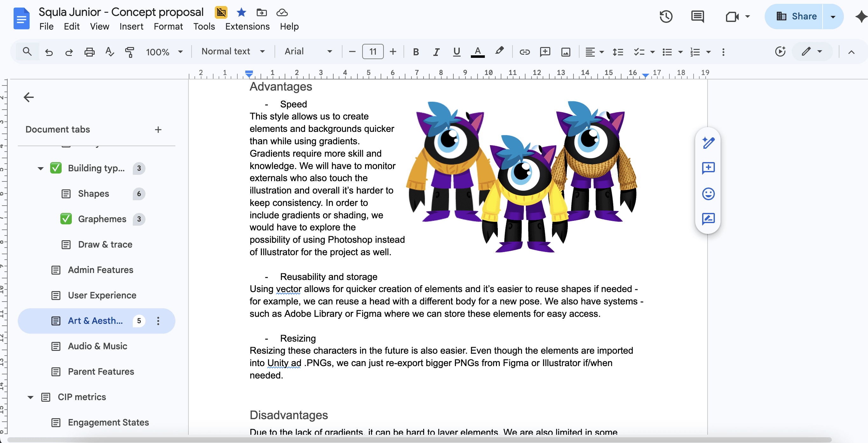Screen dimensions: 868x443
Task: Star the document
Action: (x=241, y=12)
